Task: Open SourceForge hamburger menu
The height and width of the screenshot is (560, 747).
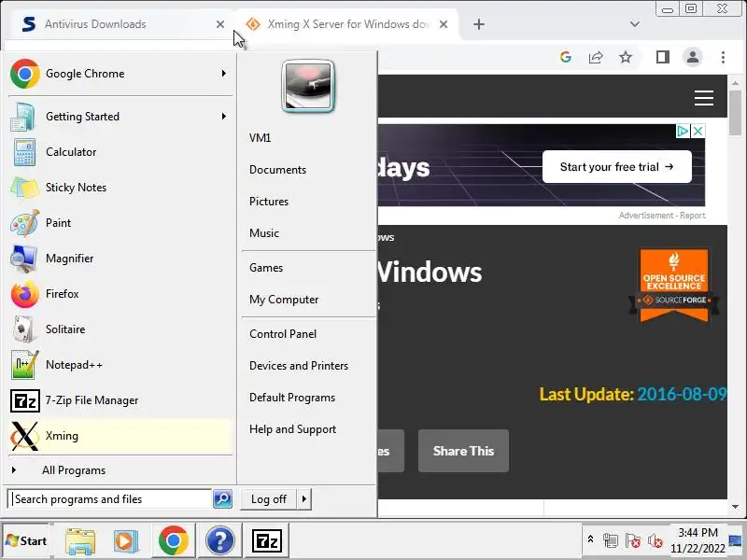Action: 704,98
